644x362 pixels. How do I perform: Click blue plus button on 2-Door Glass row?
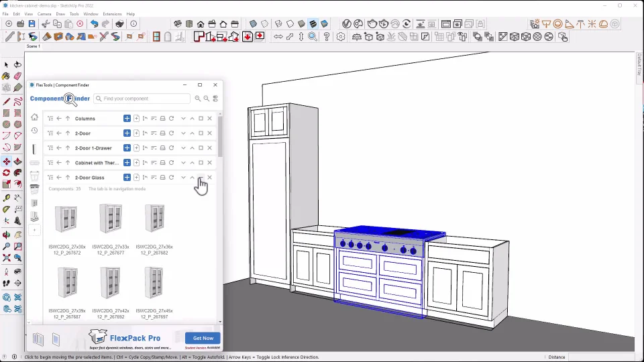[x=127, y=178]
